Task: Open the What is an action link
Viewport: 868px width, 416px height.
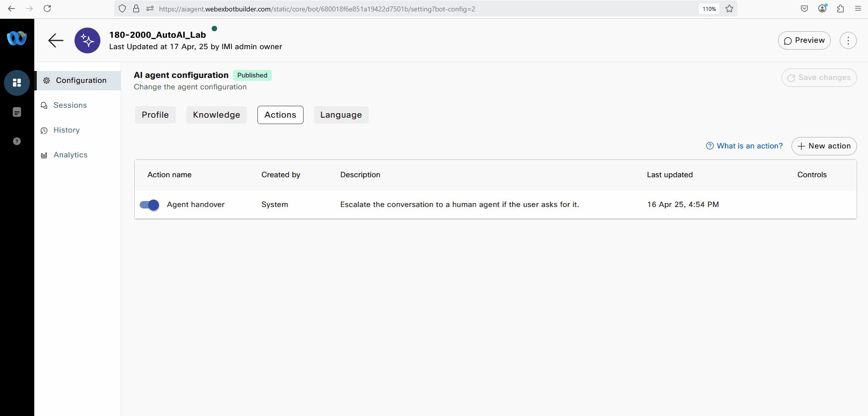Action: (x=744, y=146)
